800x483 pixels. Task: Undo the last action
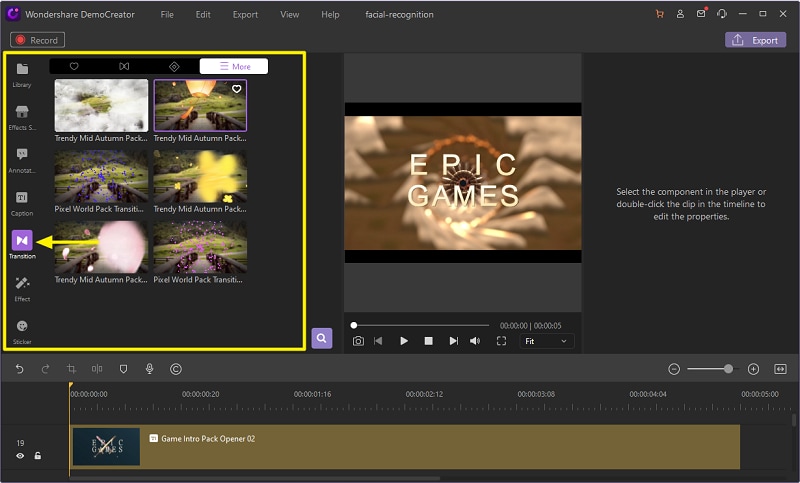click(19, 369)
